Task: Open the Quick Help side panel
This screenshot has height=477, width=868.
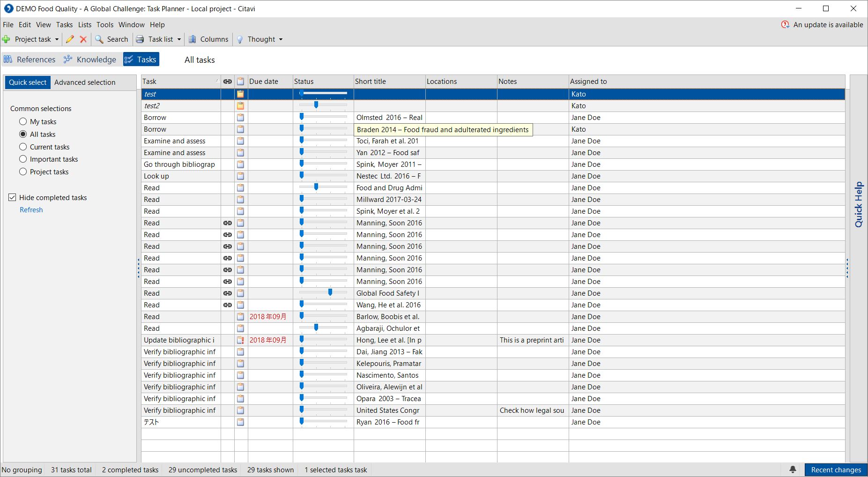Action: (859, 205)
